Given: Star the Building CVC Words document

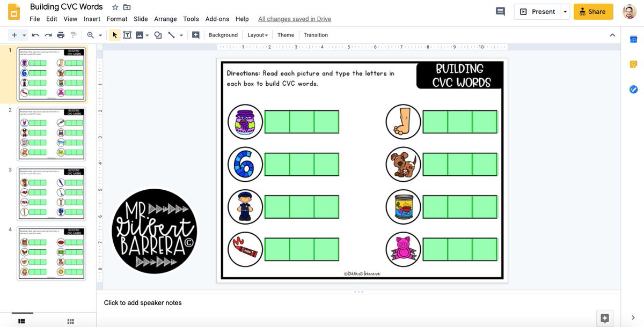Looking at the screenshot, I should tap(115, 7).
